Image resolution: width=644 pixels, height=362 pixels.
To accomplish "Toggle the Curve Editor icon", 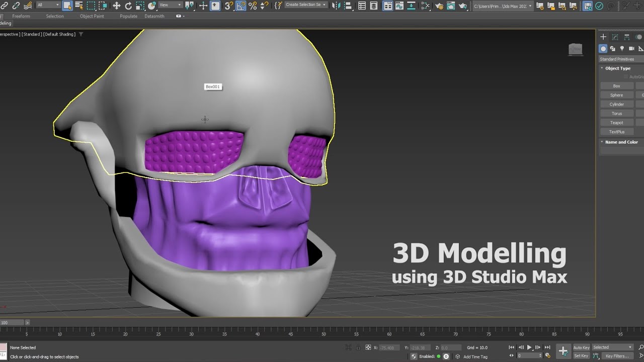I will (x=400, y=6).
